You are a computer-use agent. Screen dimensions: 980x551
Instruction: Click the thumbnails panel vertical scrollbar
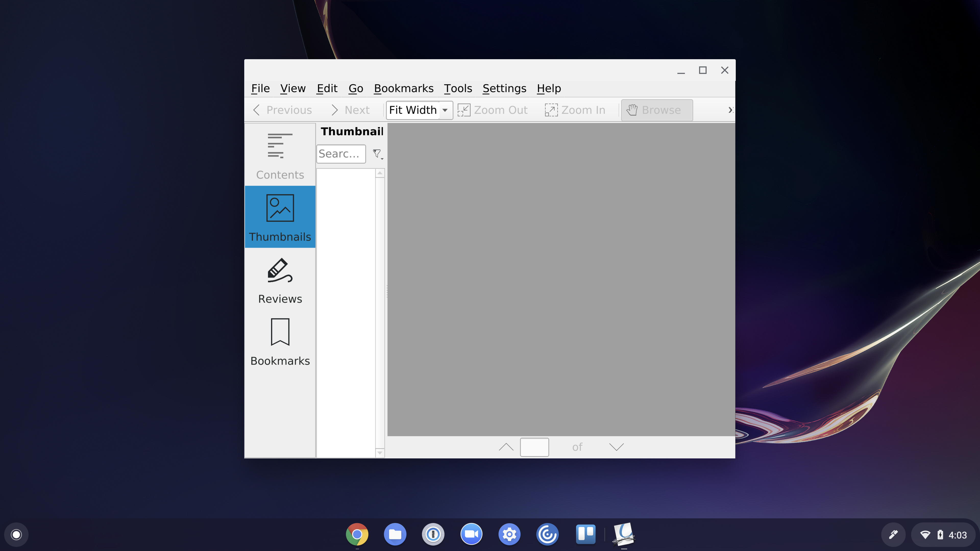point(380,312)
